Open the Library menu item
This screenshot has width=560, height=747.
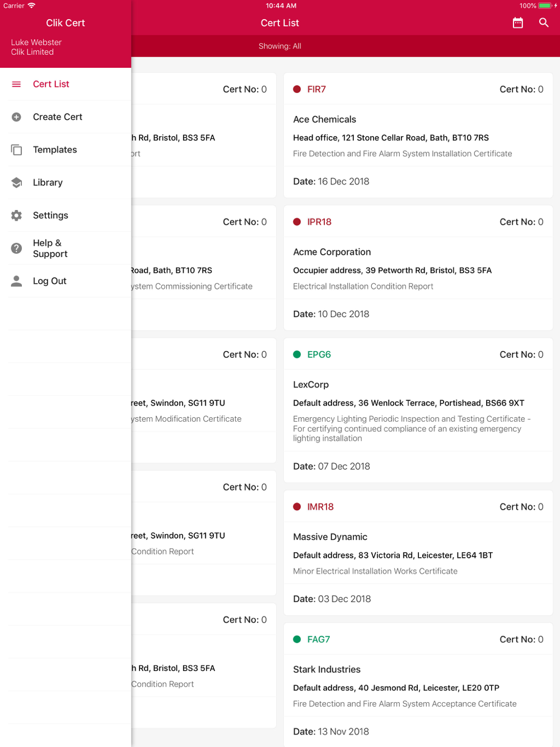pos(48,183)
